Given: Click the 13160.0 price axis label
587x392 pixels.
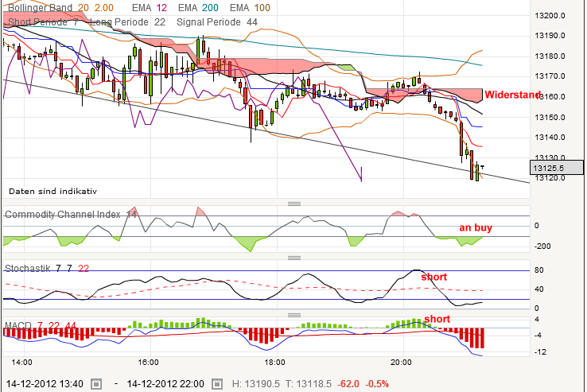Looking at the screenshot, I should tap(550, 96).
